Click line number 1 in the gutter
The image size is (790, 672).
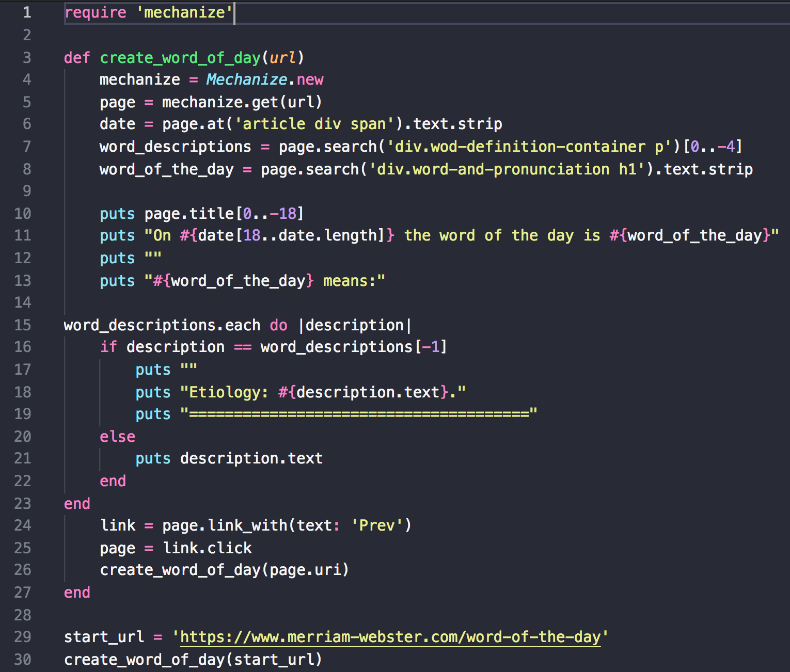click(x=26, y=12)
